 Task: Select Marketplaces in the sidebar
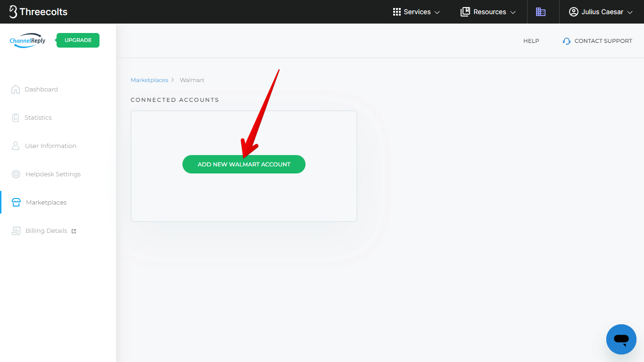click(x=46, y=203)
